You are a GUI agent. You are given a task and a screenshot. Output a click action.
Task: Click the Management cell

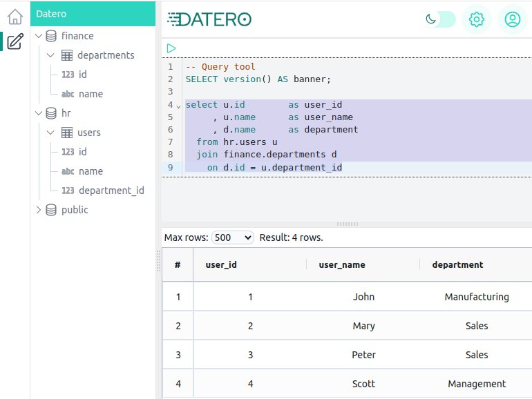pyautogui.click(x=477, y=384)
